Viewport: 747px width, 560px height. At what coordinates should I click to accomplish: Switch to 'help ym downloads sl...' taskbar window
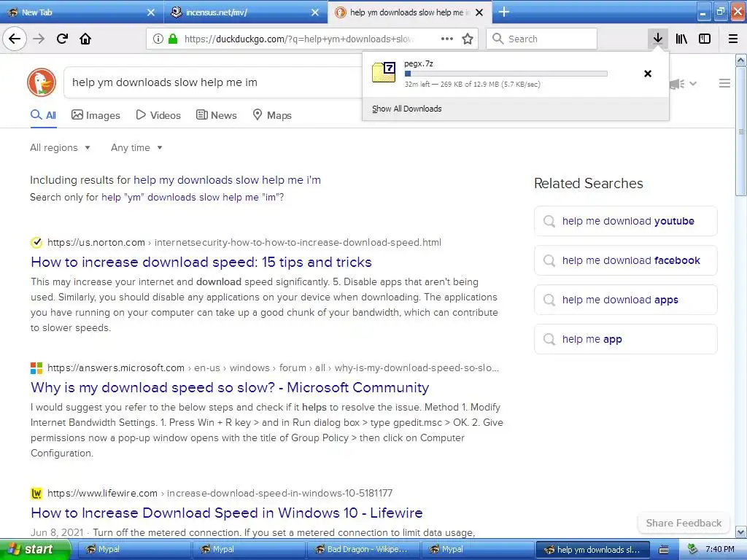[593, 550]
